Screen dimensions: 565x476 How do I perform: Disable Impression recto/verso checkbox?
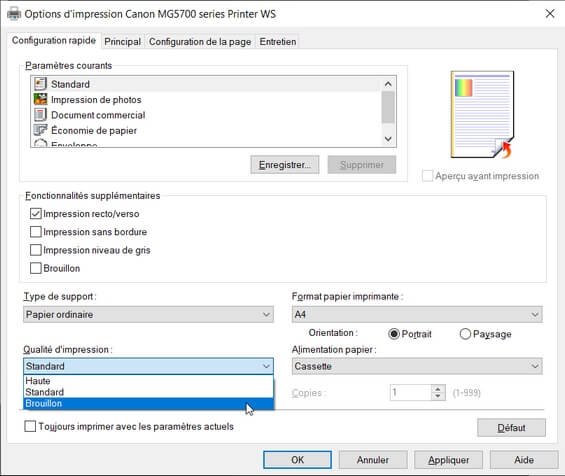pyautogui.click(x=36, y=214)
